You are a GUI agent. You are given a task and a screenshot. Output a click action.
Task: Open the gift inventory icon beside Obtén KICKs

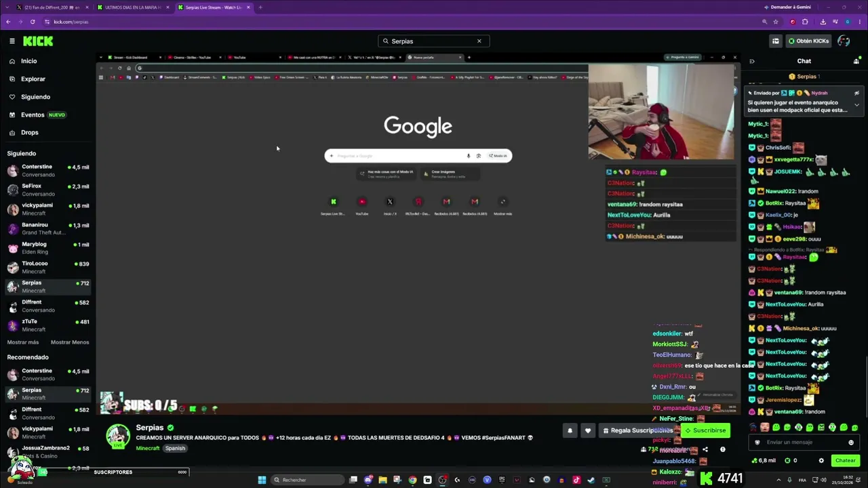pos(775,41)
